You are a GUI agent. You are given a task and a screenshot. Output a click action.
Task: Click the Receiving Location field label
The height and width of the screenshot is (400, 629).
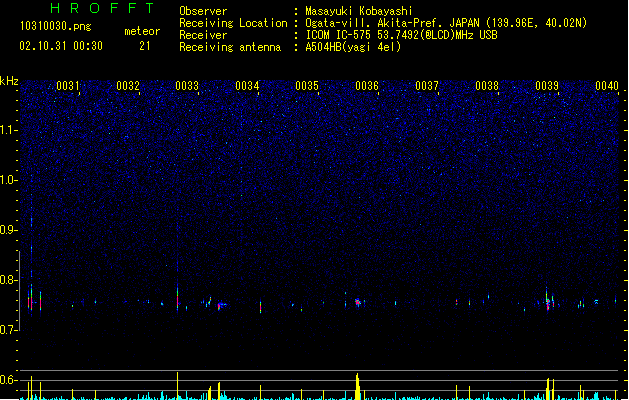(x=233, y=23)
